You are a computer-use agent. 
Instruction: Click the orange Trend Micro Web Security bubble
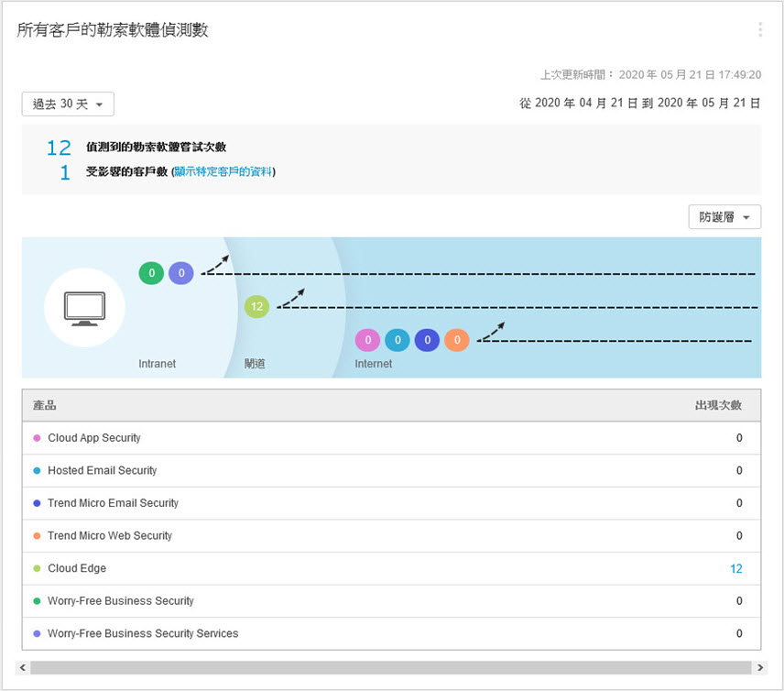coord(456,341)
